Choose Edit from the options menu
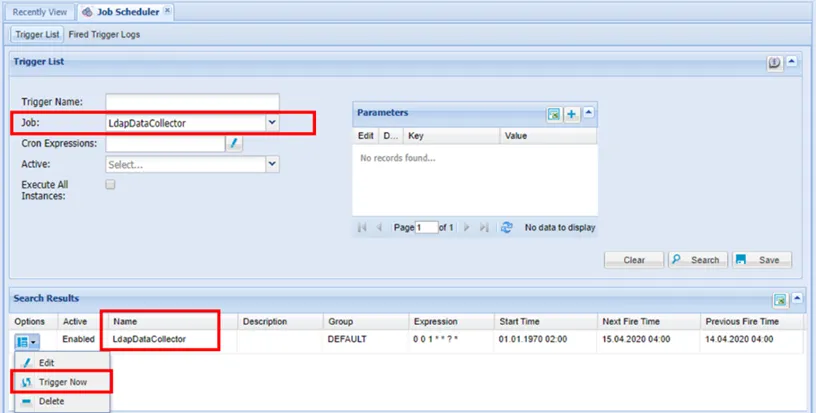The height and width of the screenshot is (413, 816). [62, 363]
